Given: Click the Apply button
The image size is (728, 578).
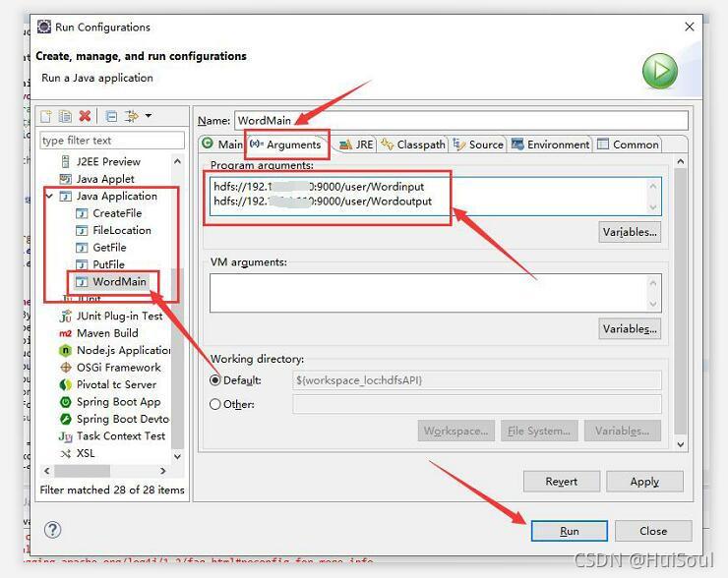Looking at the screenshot, I should 645,482.
